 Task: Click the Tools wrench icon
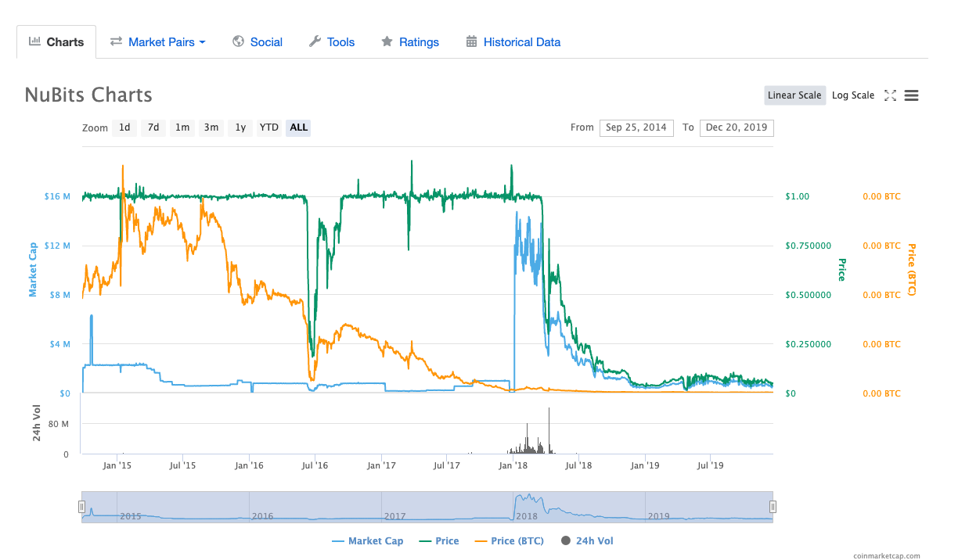(315, 41)
